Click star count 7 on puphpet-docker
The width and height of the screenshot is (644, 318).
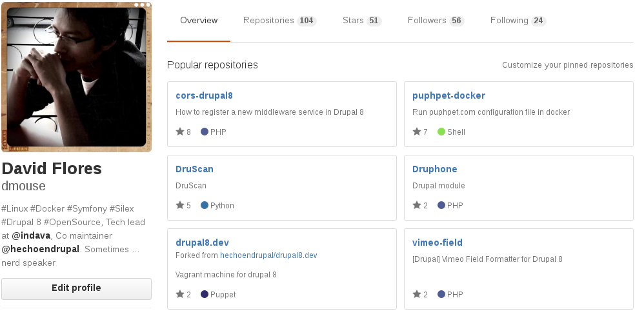[x=425, y=132]
